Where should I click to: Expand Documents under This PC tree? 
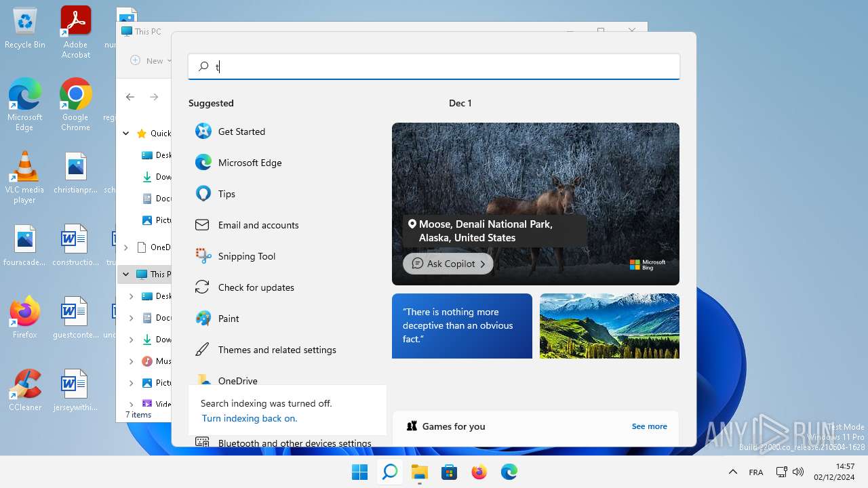(132, 318)
